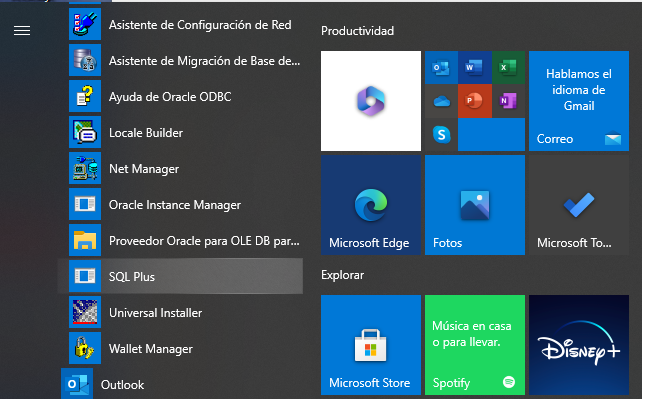Click the 'Ayuda de Oracle ODBC' label
Image resolution: width=645 pixels, height=401 pixels.
point(170,97)
